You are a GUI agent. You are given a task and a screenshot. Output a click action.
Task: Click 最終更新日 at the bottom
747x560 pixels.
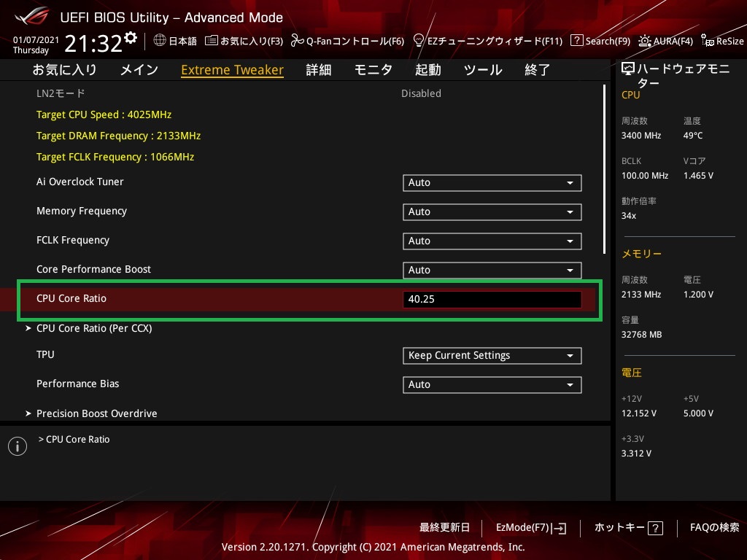[x=444, y=528]
